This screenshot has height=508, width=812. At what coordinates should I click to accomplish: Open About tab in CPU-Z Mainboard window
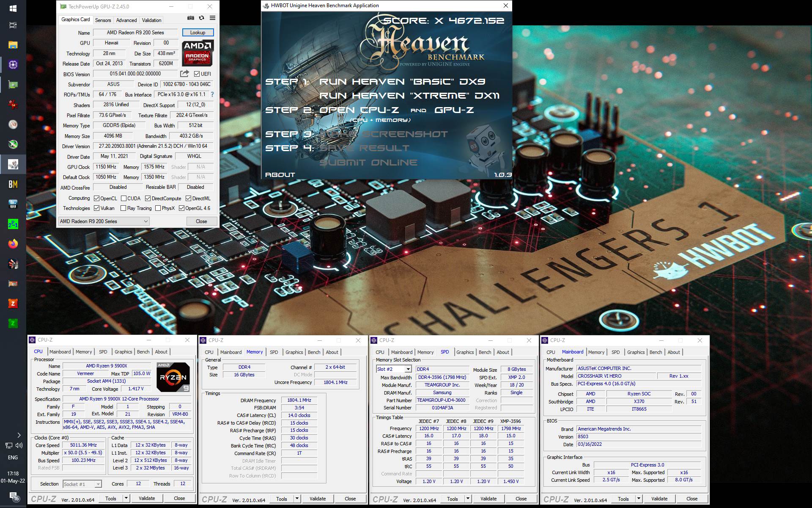[x=674, y=352]
